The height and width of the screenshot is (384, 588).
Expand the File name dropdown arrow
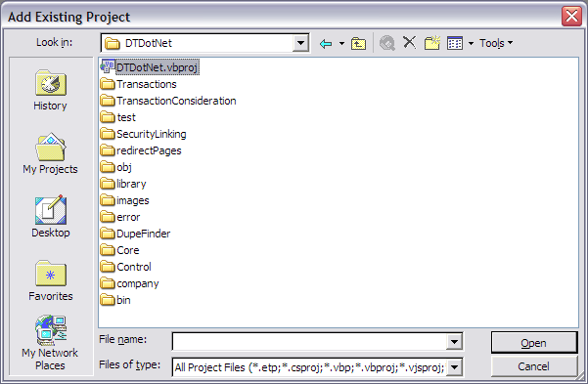[454, 342]
